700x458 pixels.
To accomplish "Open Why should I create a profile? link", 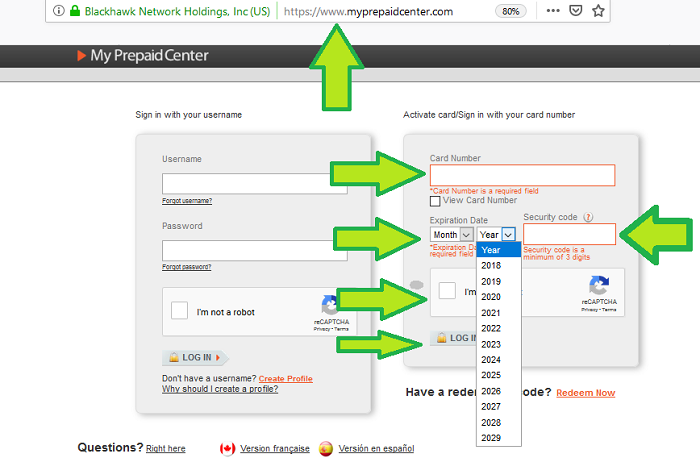I will [220, 389].
